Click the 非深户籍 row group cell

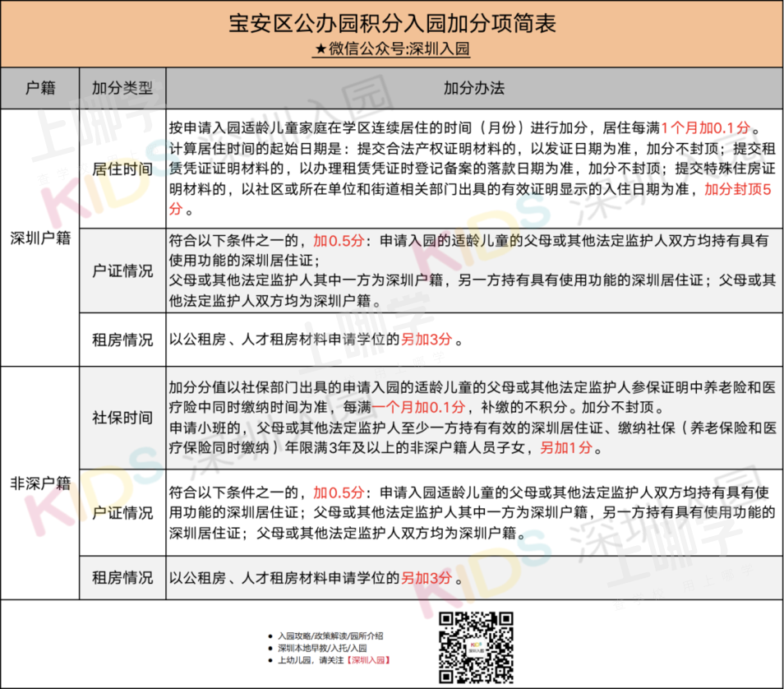click(x=40, y=483)
